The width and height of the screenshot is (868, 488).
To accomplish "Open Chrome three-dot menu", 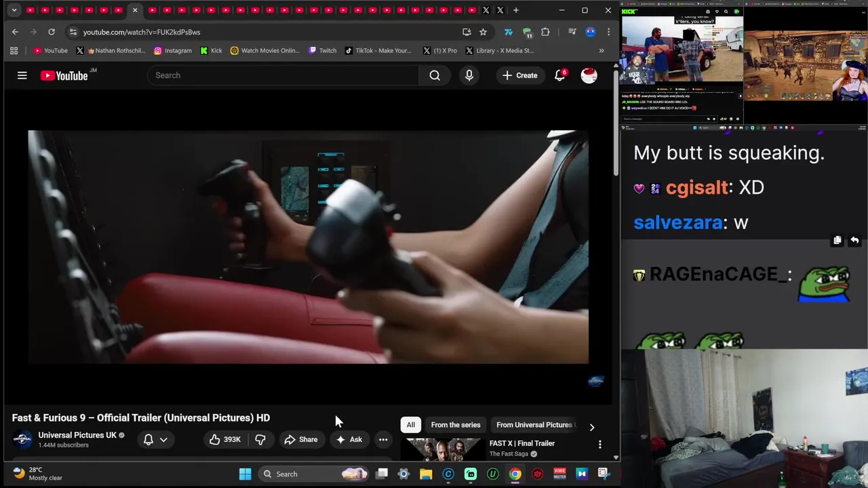I will tap(608, 32).
